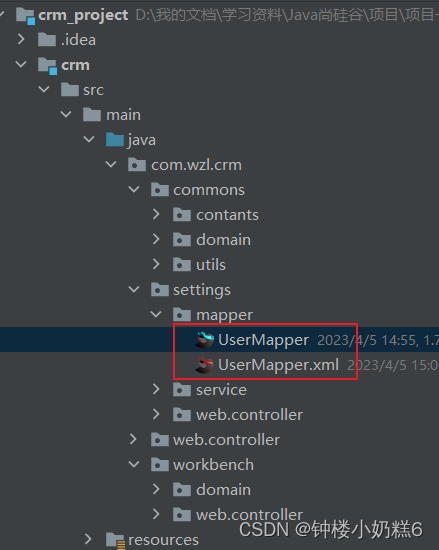Image resolution: width=439 pixels, height=550 pixels.
Task: Click the settings package icon
Action: tap(160, 290)
